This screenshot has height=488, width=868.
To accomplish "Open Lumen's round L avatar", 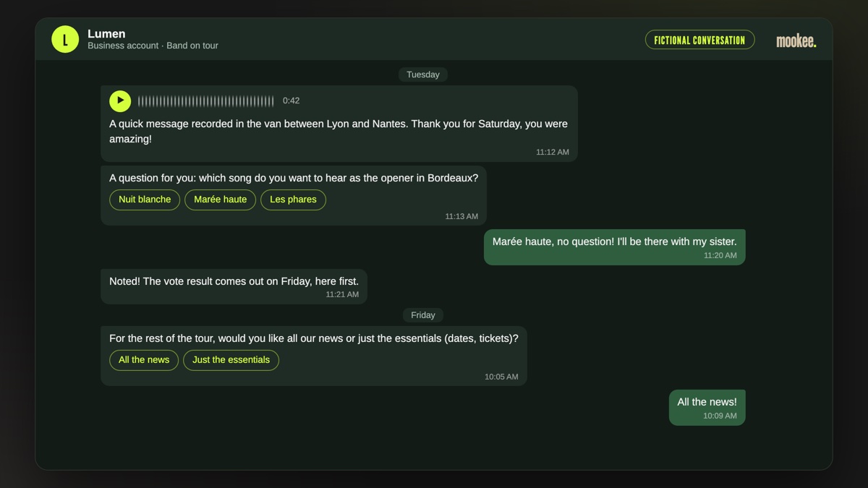I will (x=65, y=40).
